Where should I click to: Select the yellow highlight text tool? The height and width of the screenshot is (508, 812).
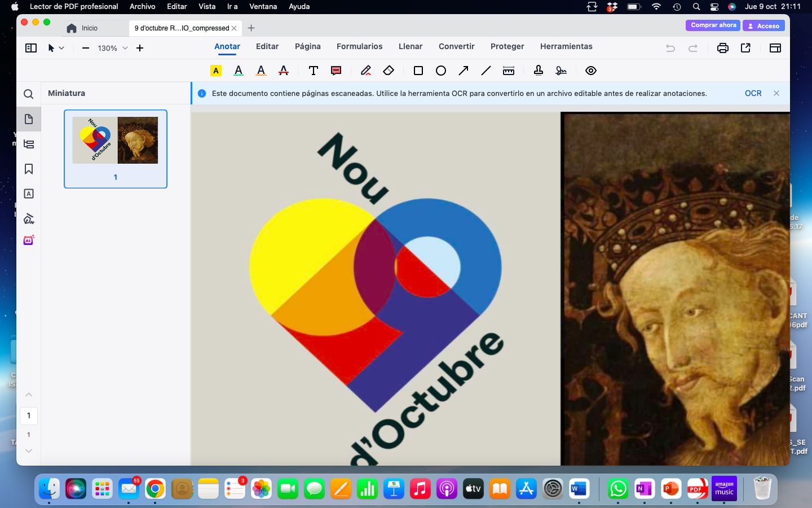pos(216,71)
